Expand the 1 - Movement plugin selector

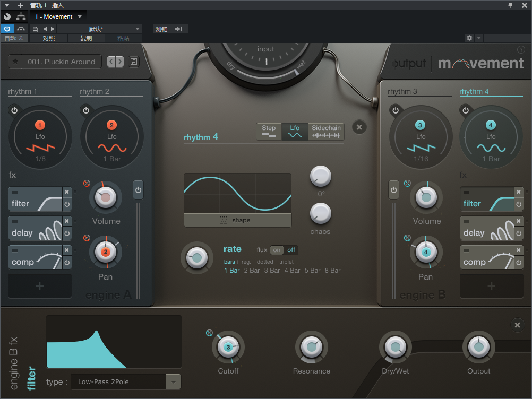pos(80,16)
